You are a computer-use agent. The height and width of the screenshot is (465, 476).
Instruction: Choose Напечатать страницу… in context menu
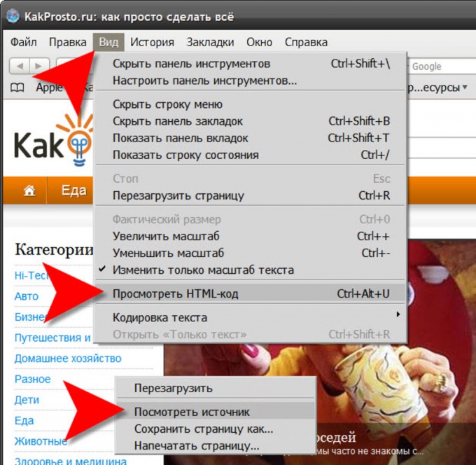click(216, 446)
